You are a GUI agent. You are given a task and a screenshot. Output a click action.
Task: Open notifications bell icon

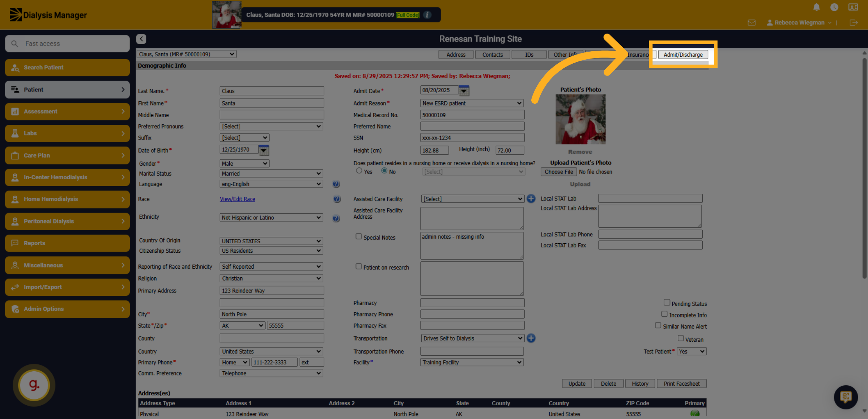click(816, 7)
